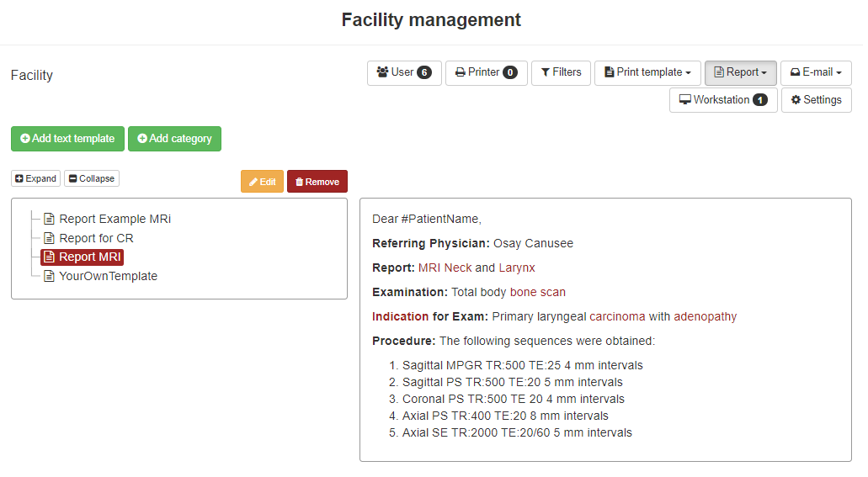Open the Print template dropdown
The image size is (868, 477).
coord(647,72)
